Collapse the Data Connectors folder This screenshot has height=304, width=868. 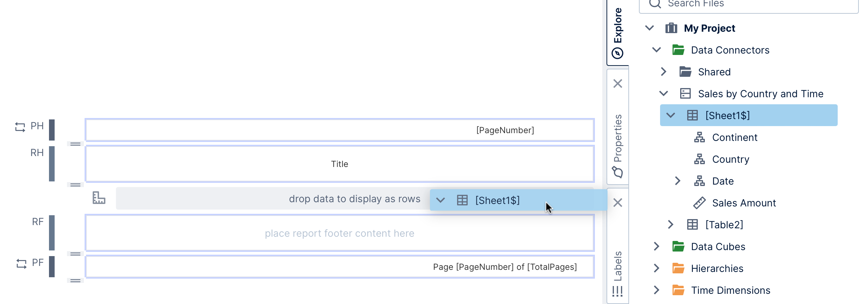pos(657,50)
